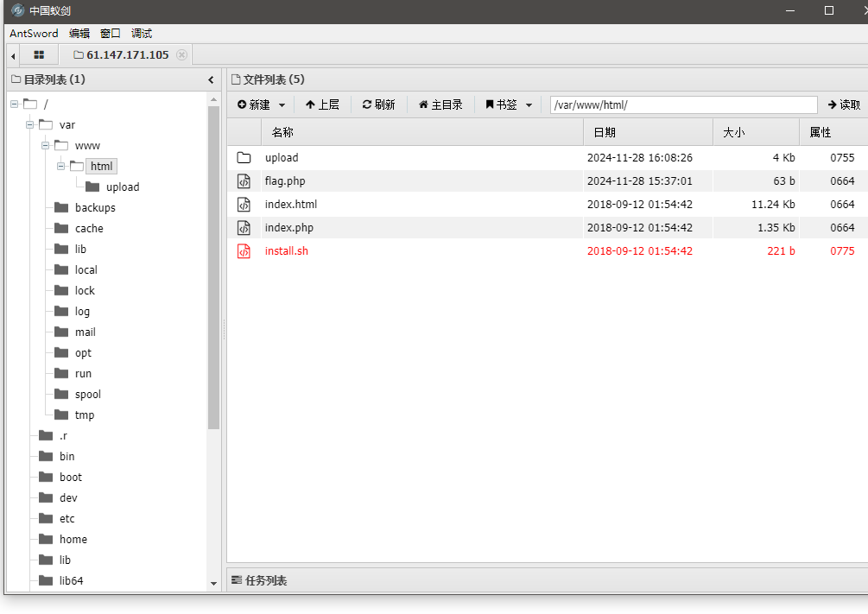
Task: Go up one level with 上层
Action: pyautogui.click(x=322, y=104)
